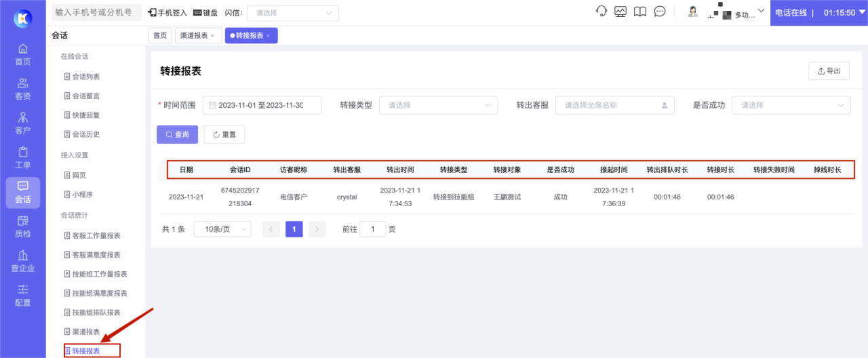Click the 会话ID cell 6745202917218304
868x358 pixels.
tap(240, 197)
